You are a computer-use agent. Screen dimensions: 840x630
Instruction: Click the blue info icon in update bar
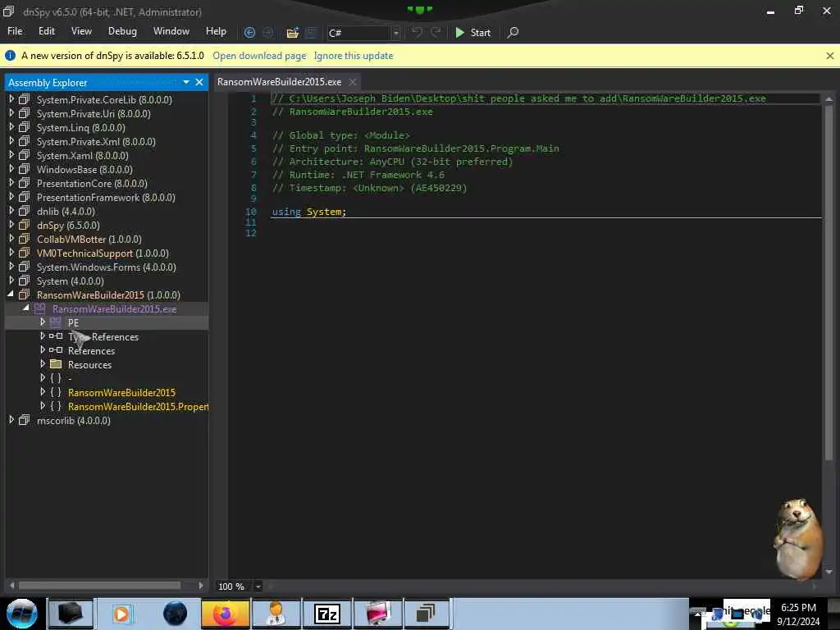coord(10,55)
